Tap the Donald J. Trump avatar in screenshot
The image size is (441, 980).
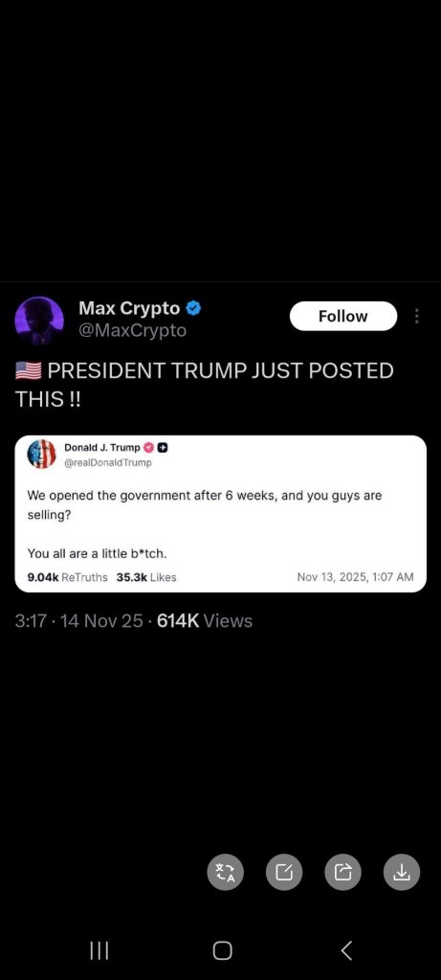click(x=42, y=454)
